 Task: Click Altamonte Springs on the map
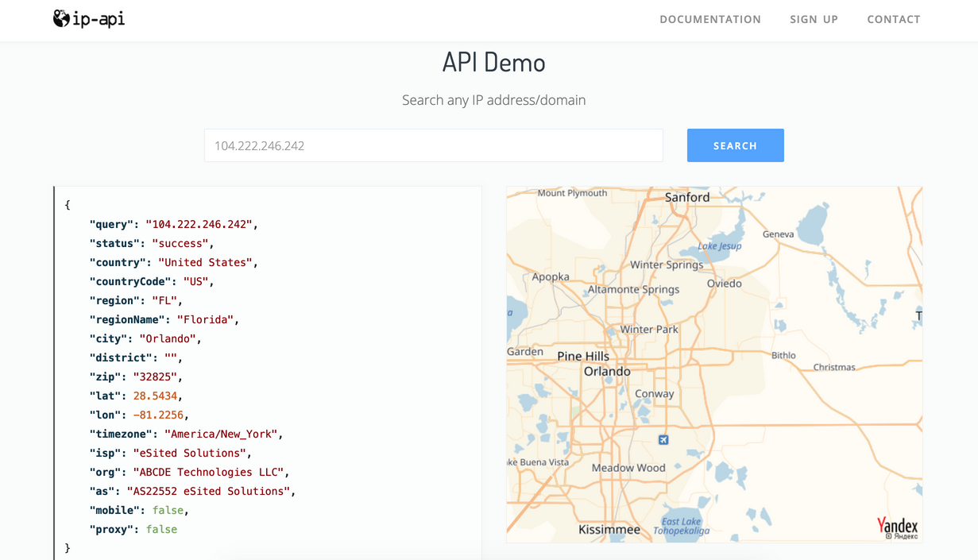pyautogui.click(x=633, y=290)
